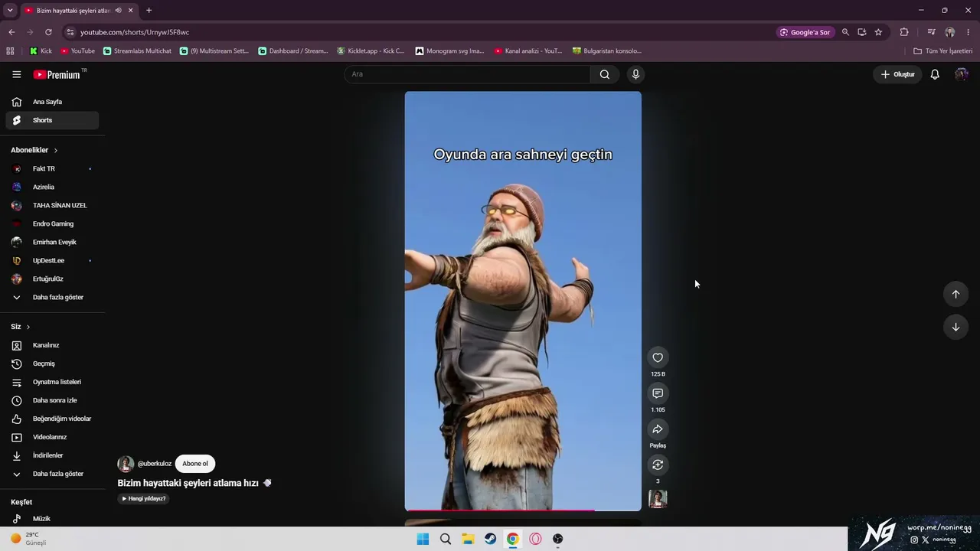
Task: Open Kanalınız in the sidebar
Action: click(x=52, y=345)
